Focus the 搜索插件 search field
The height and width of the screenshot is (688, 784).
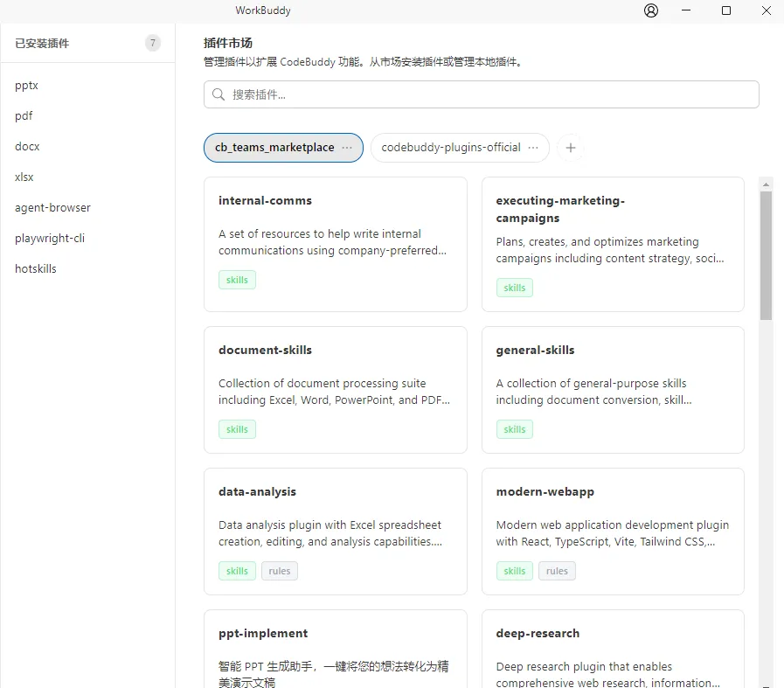coord(481,94)
